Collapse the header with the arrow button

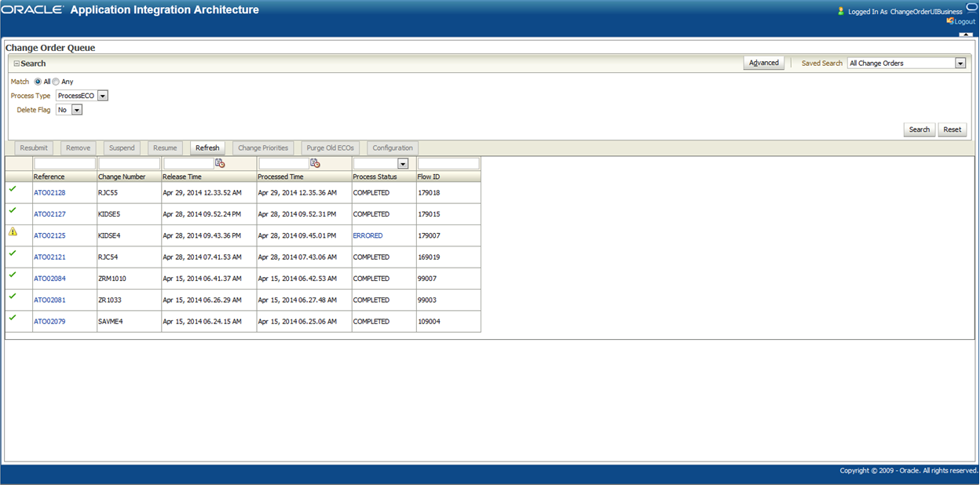tap(967, 35)
